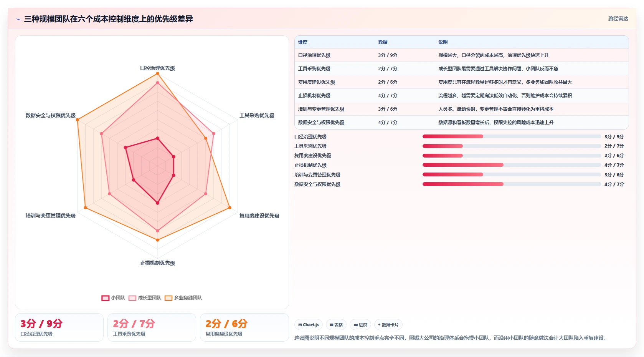Click the small icon before the page title

(x=18, y=19)
